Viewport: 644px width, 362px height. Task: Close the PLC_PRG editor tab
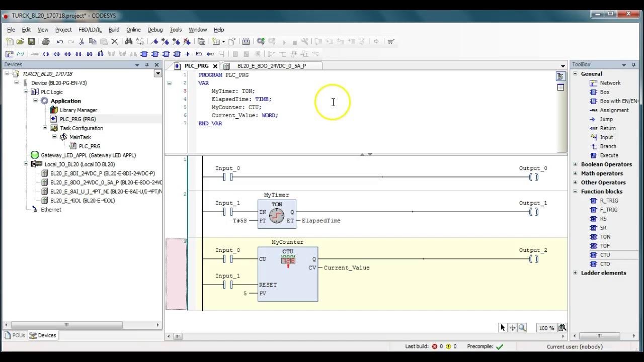[215, 66]
